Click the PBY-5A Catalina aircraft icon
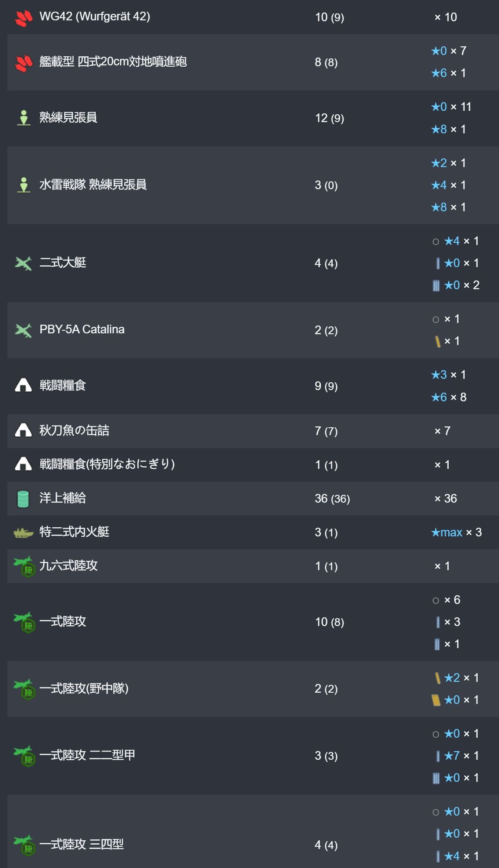This screenshot has width=499, height=868. click(23, 330)
